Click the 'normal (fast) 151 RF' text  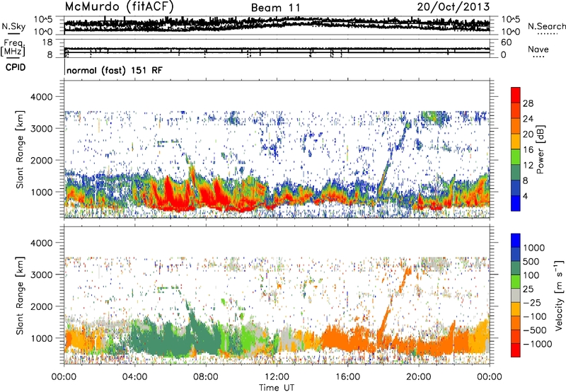115,70
